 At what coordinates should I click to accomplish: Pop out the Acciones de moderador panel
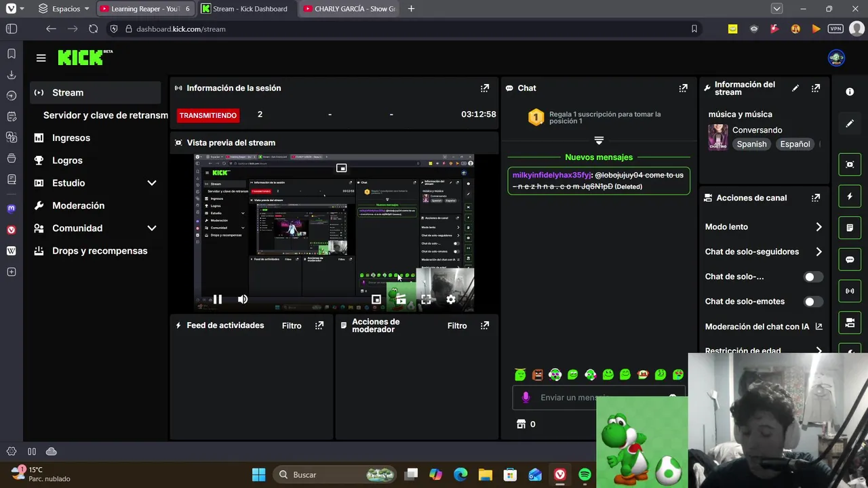[x=485, y=325]
